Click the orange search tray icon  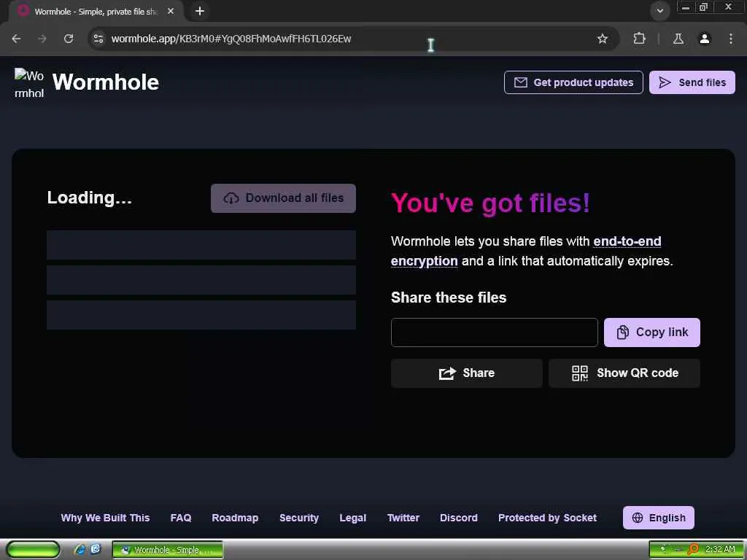pos(694,550)
